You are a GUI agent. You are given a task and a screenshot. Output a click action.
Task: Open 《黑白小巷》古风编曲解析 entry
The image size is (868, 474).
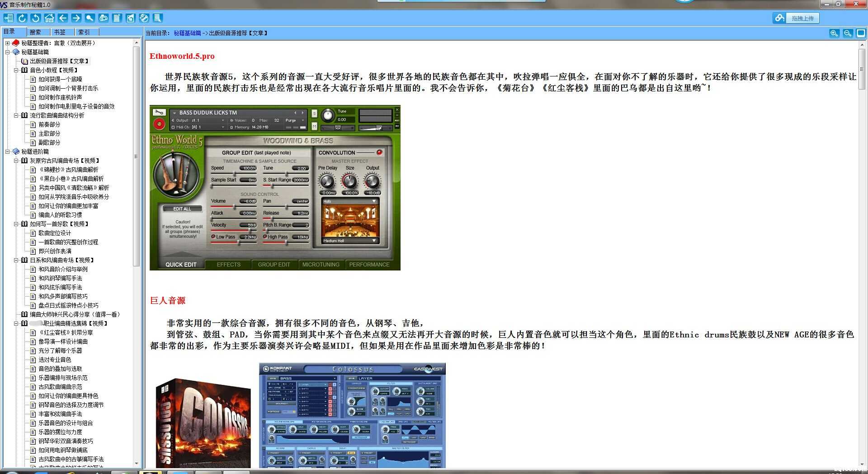(71, 179)
